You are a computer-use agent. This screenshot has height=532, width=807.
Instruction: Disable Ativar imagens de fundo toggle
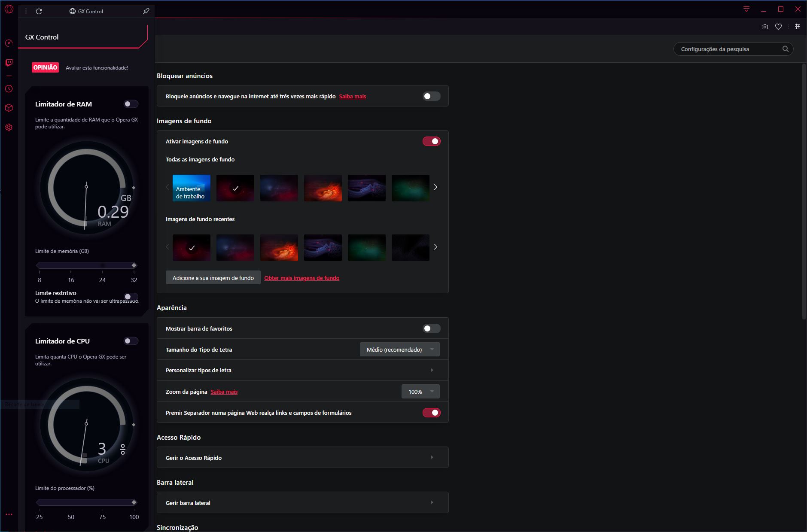[432, 141]
